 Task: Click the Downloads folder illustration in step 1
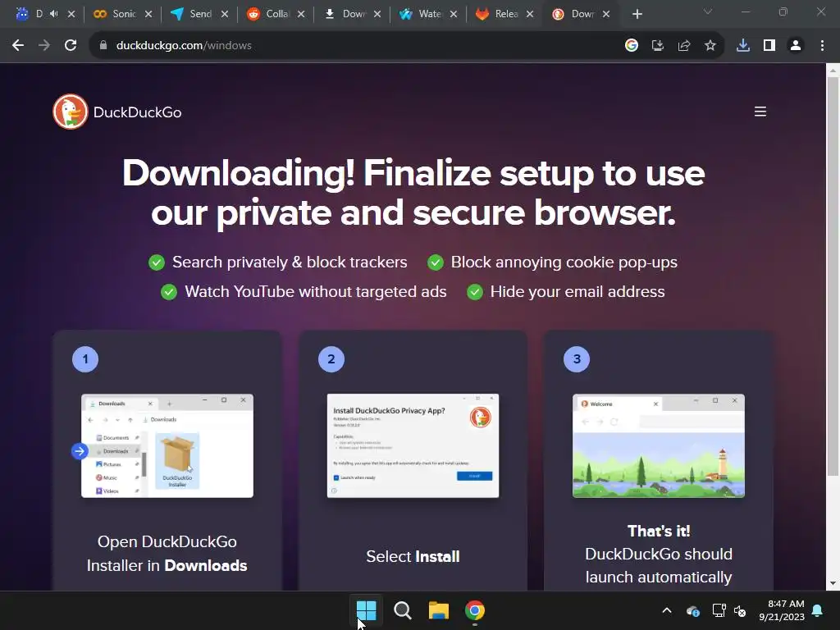[167, 445]
